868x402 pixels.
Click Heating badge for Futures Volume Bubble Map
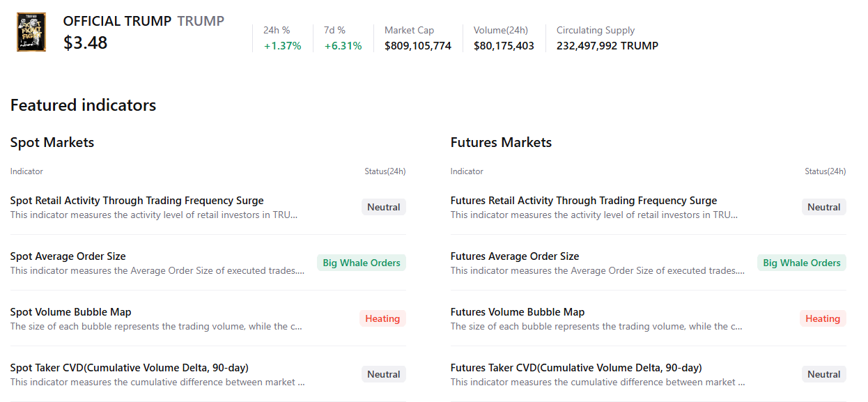click(823, 318)
